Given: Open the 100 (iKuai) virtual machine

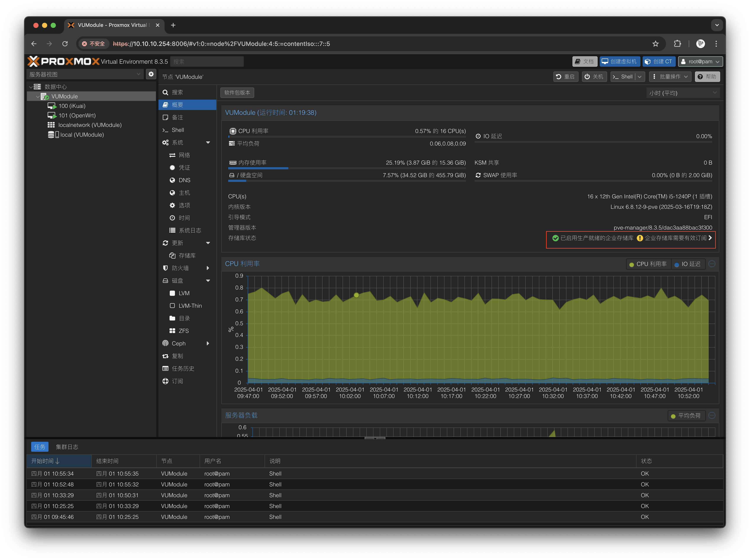Looking at the screenshot, I should (71, 106).
